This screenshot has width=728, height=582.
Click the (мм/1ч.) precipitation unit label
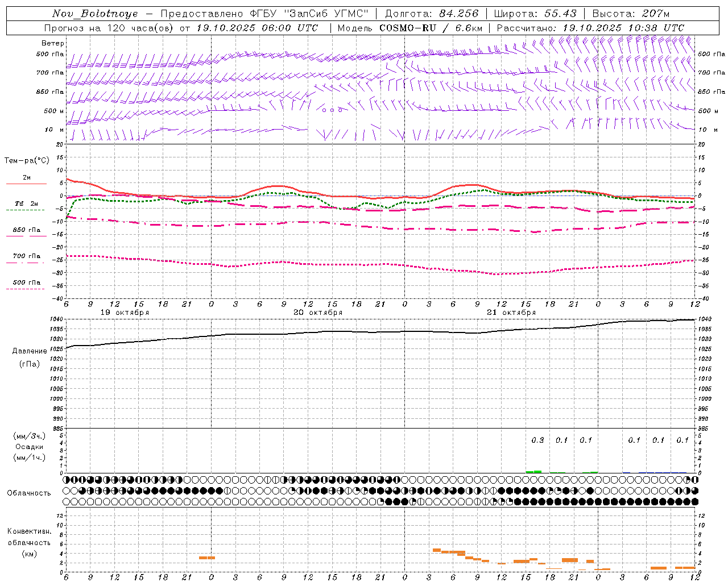pyautogui.click(x=30, y=458)
